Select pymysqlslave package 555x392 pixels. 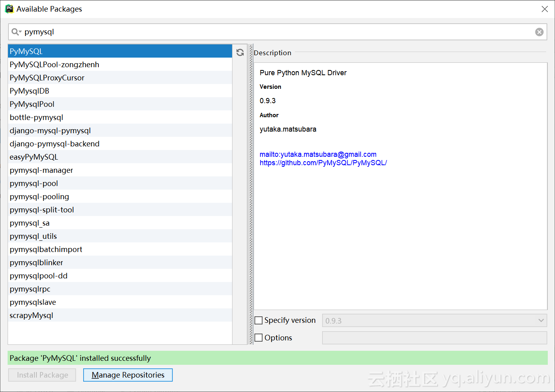120,302
